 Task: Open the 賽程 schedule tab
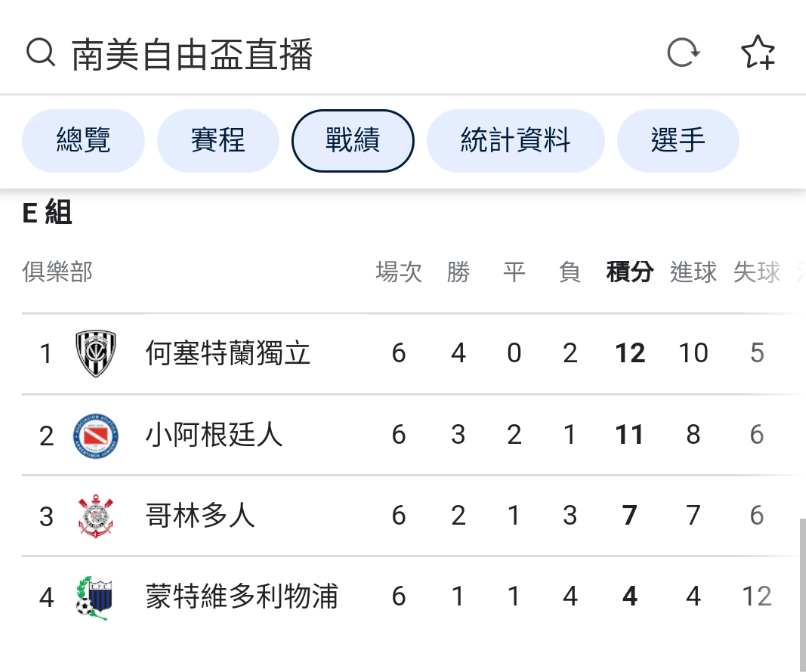(218, 141)
